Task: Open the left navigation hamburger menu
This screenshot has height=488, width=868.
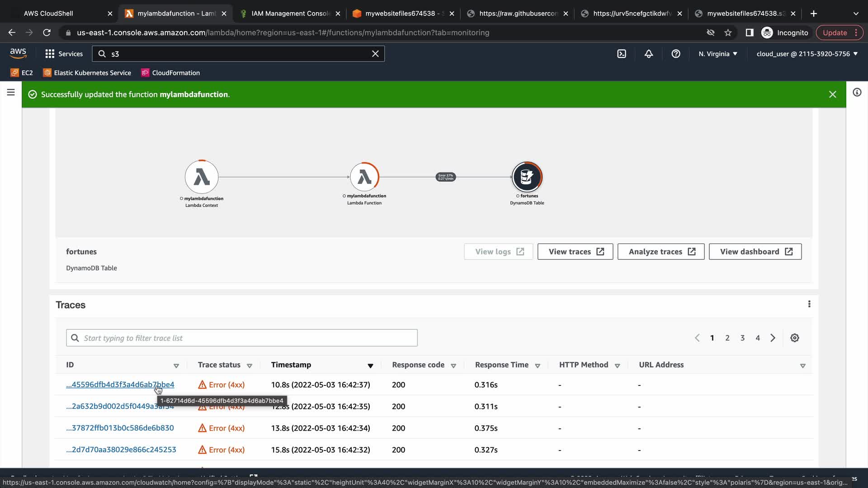Action: (x=11, y=93)
